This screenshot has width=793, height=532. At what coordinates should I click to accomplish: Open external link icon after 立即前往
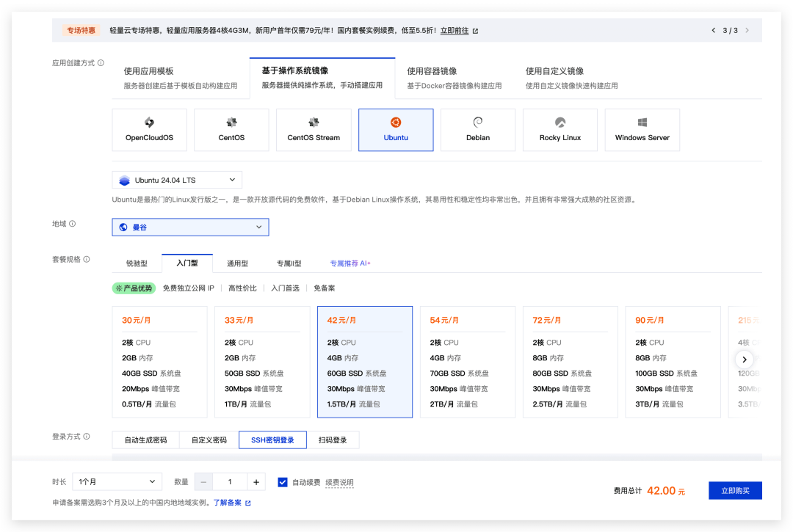[475, 31]
